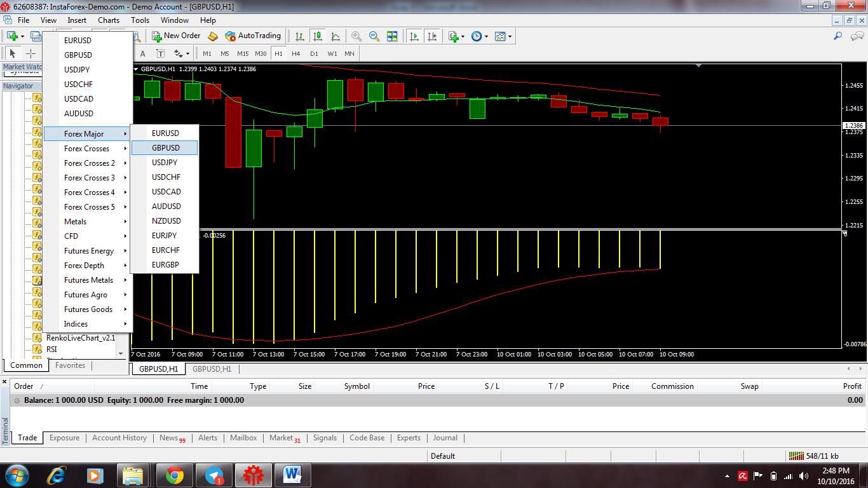Toggle auto scroll on the chart
The width and height of the screenshot is (868, 488).
415,36
